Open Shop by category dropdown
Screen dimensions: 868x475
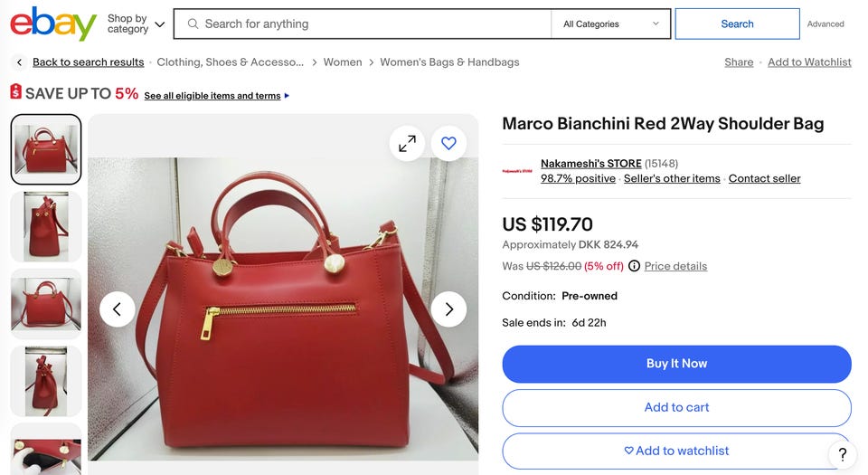pos(136,24)
